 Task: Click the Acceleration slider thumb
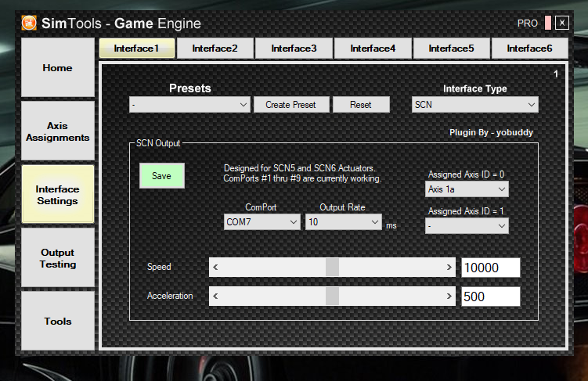[x=332, y=297]
